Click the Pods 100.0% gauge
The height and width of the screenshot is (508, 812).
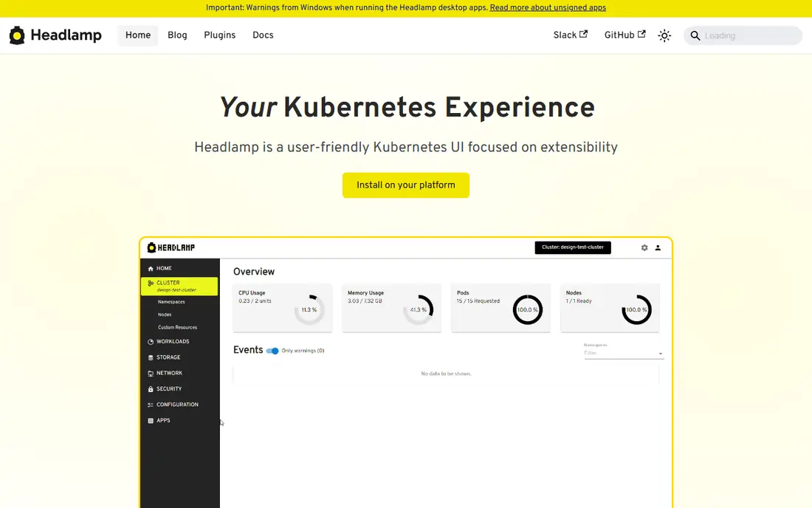click(528, 309)
